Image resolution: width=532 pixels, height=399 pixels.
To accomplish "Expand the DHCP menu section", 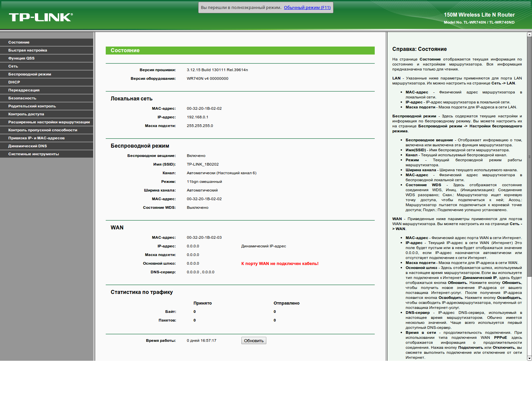I will [x=14, y=82].
